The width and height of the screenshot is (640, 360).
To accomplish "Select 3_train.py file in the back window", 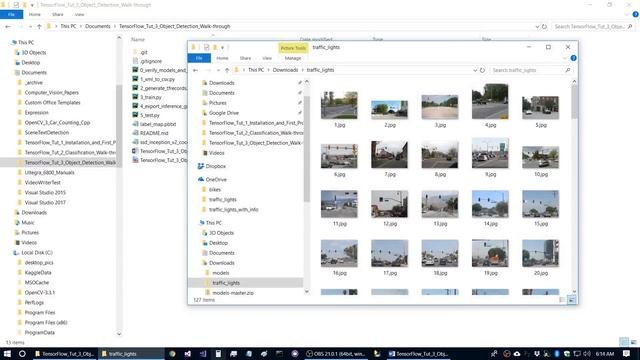I will pos(151,97).
